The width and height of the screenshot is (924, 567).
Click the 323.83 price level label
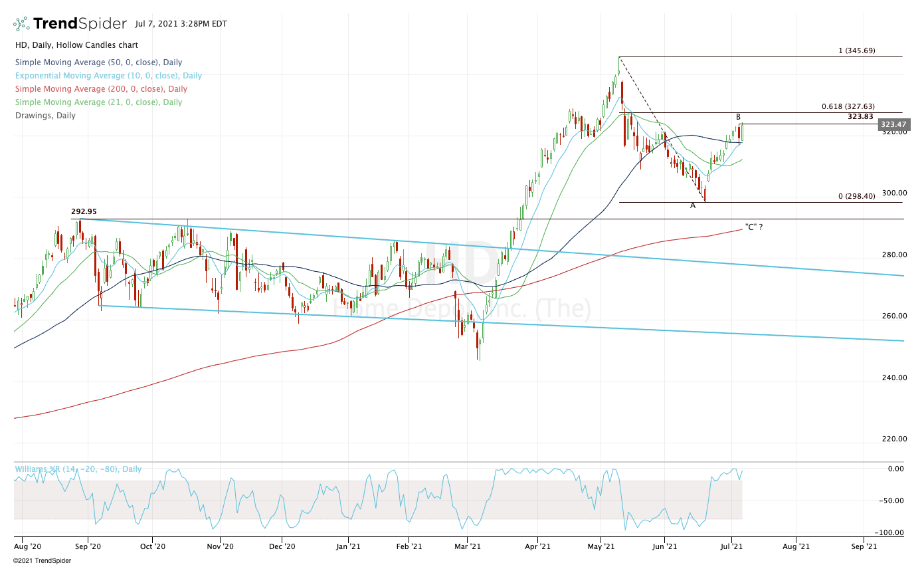860,116
